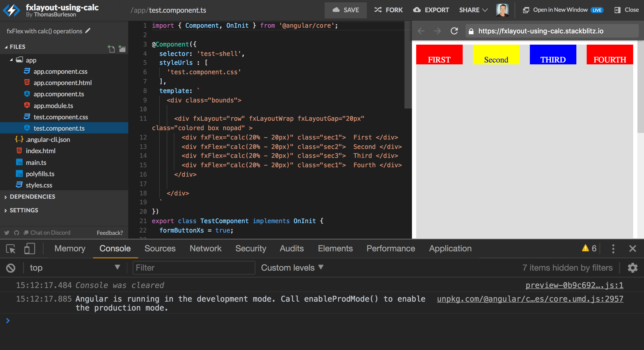Click the preview URL address field
The height and width of the screenshot is (350, 644).
click(x=552, y=31)
